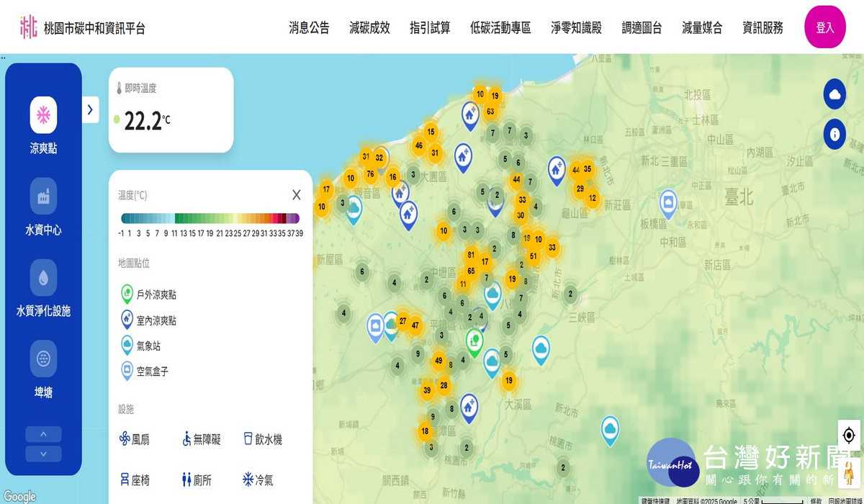Open the info icon on the map
Image resolution: width=864 pixels, height=504 pixels.
[834, 134]
